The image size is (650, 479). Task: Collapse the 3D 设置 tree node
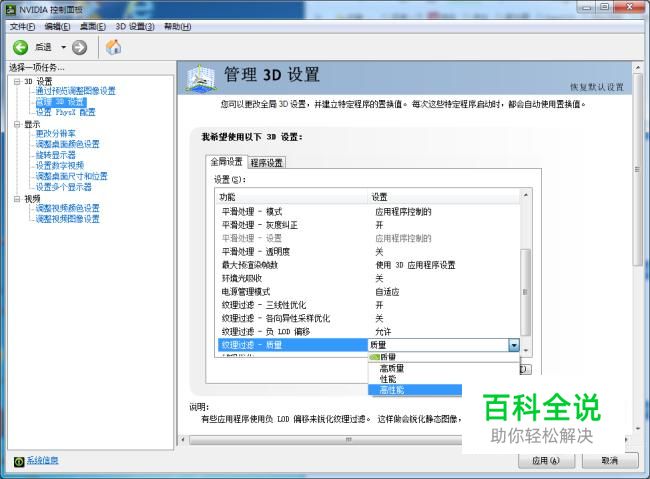coord(17,81)
